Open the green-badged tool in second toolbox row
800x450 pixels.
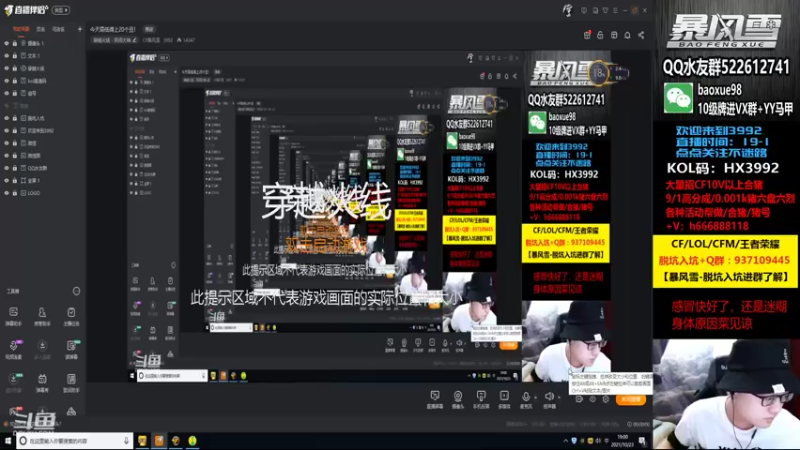click(x=71, y=349)
